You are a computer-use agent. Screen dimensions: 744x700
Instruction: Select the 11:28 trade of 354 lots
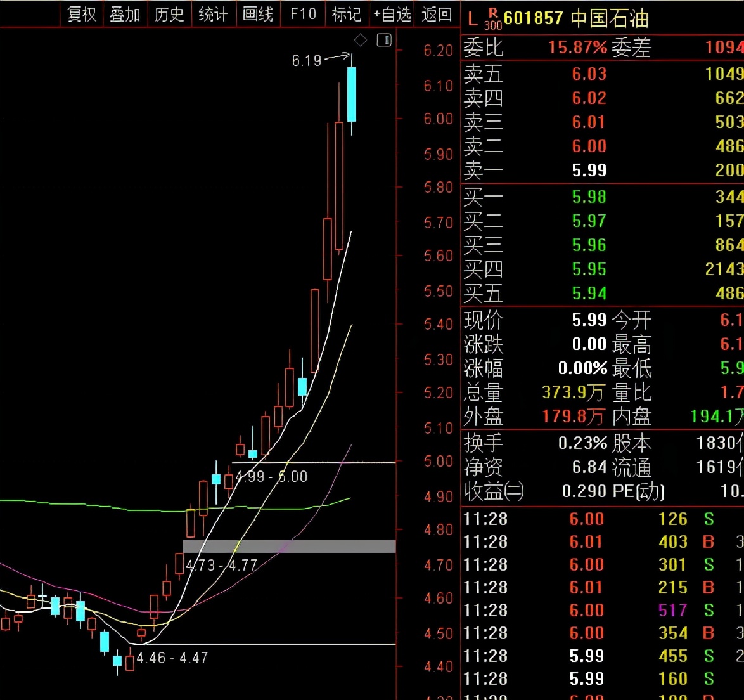point(603,633)
